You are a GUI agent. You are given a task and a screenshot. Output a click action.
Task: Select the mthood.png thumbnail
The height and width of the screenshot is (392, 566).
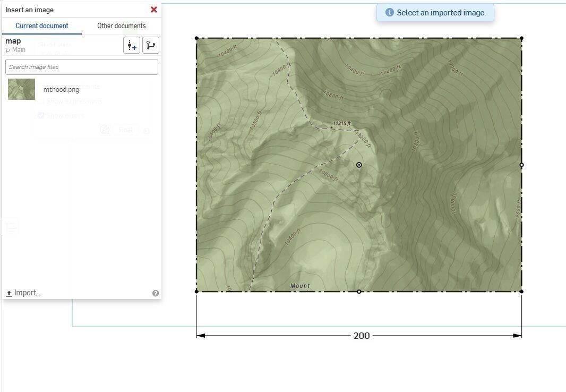pyautogui.click(x=21, y=89)
